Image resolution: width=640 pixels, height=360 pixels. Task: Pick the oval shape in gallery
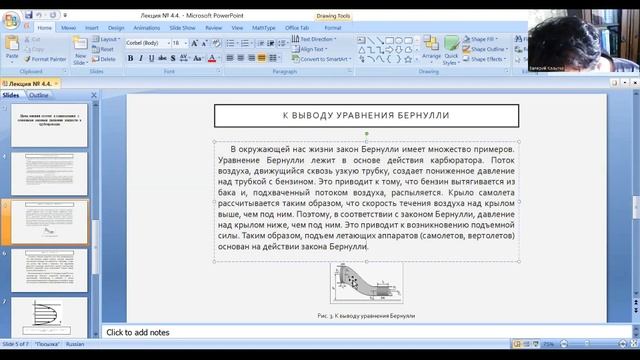pos(398,40)
